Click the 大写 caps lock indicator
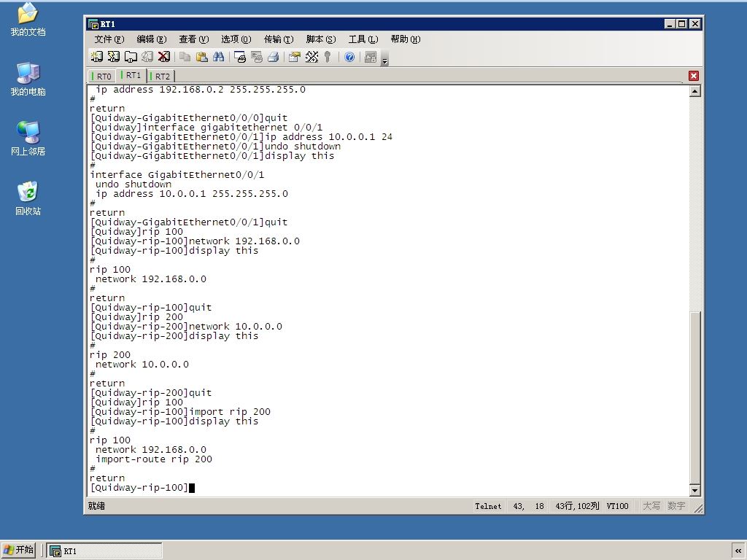Screen dimensions: 747x560 pos(651,506)
